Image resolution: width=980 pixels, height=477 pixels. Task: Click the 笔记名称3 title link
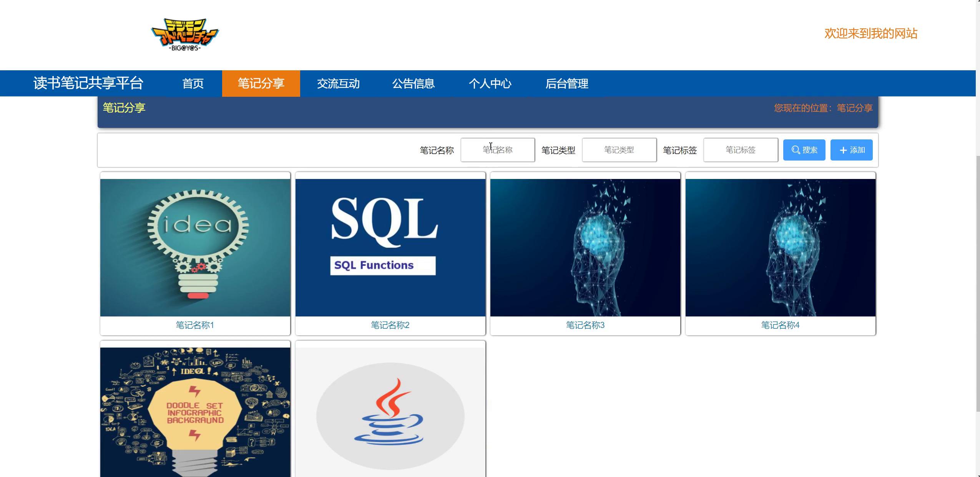(x=585, y=325)
